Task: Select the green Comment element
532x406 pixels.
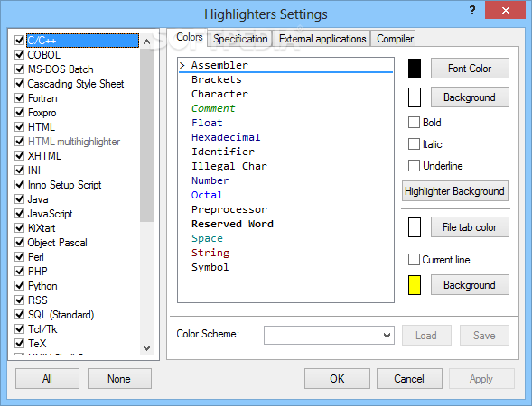Action: click(x=213, y=108)
